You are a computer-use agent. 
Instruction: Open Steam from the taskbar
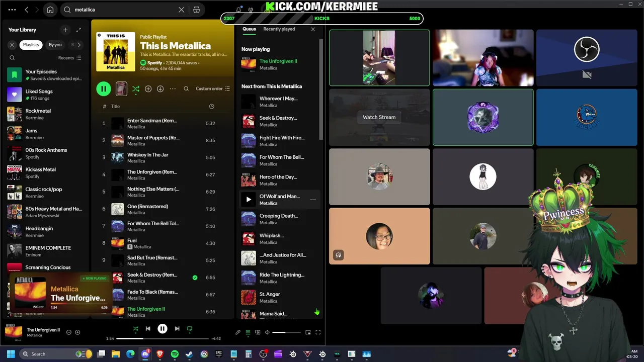[x=189, y=354]
